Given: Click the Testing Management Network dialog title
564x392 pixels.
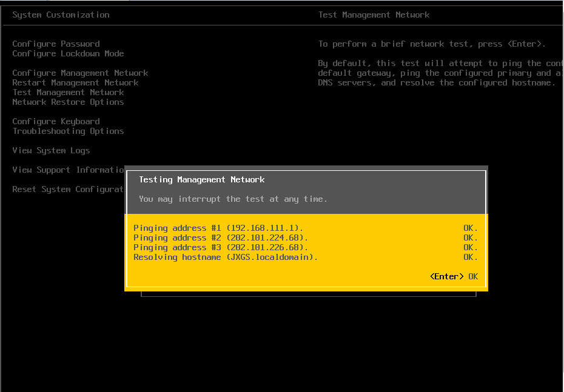Looking at the screenshot, I should click(201, 179).
